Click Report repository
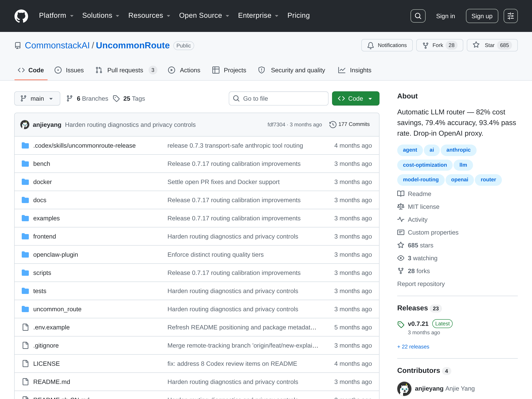532x399 pixels. click(421, 284)
